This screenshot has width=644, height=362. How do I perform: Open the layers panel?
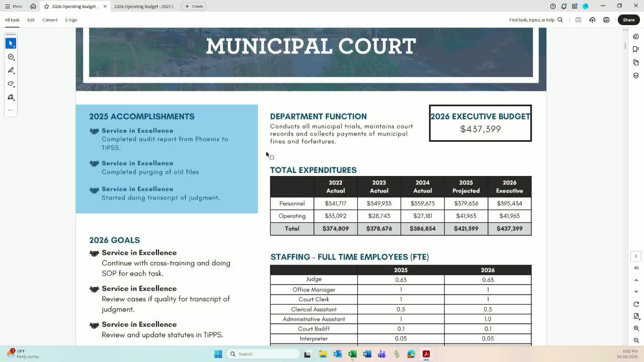coord(636,75)
